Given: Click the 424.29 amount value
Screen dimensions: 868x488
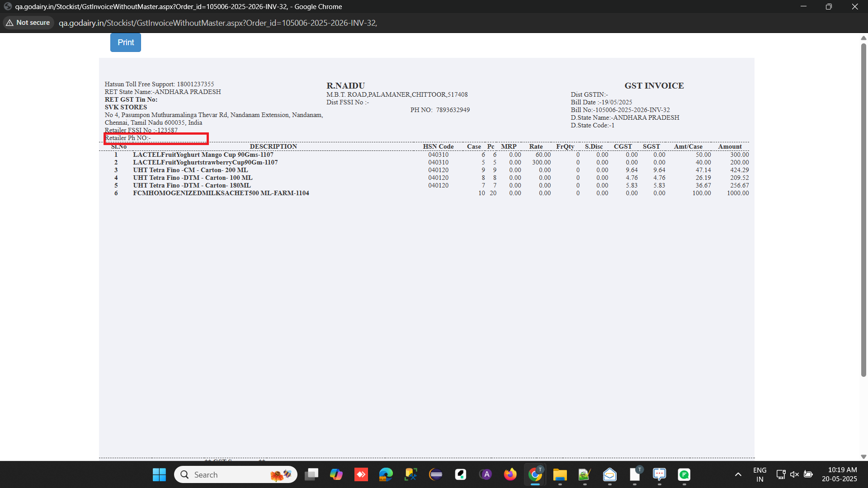Looking at the screenshot, I should coord(739,170).
